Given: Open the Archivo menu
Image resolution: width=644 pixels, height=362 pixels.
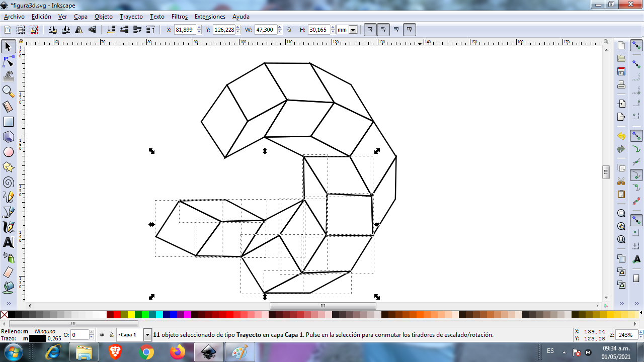Looking at the screenshot, I should 14,17.
